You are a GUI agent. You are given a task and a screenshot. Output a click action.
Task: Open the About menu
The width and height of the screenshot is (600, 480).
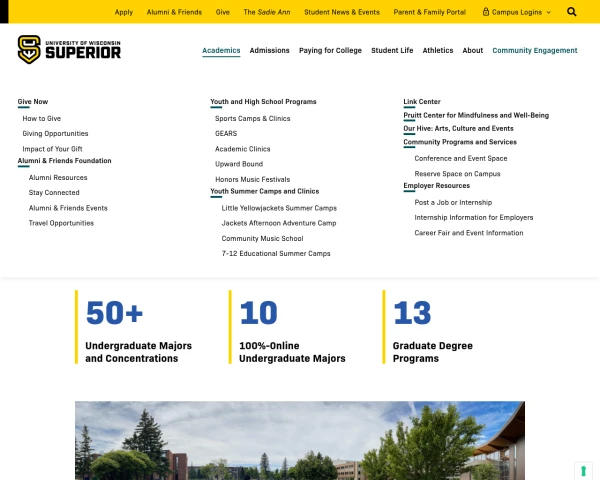(473, 51)
